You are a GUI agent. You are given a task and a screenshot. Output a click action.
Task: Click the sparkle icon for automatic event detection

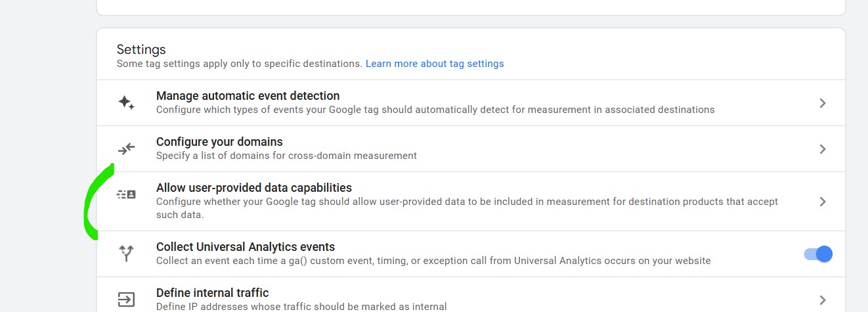pyautogui.click(x=126, y=103)
